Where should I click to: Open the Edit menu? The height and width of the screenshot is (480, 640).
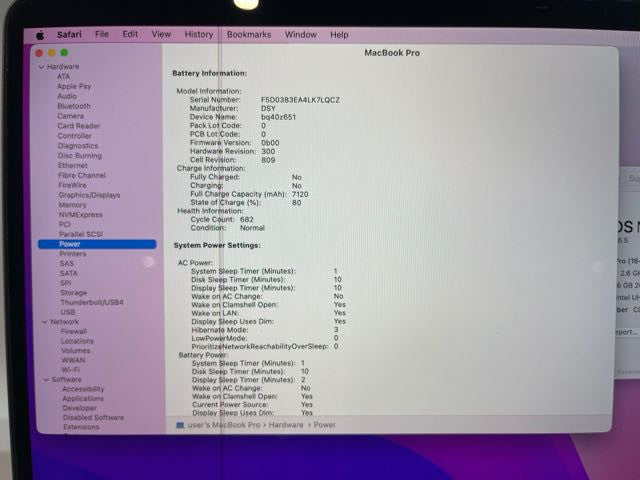[x=130, y=34]
